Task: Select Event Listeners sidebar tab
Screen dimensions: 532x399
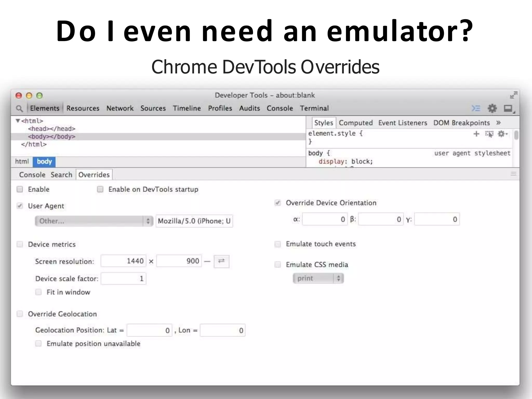Action: tap(403, 123)
